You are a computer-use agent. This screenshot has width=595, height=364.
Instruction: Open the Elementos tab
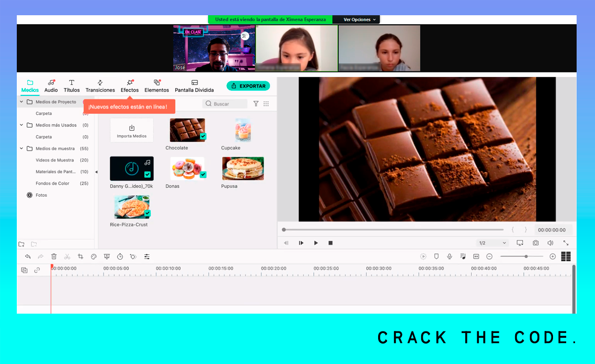[x=156, y=86]
